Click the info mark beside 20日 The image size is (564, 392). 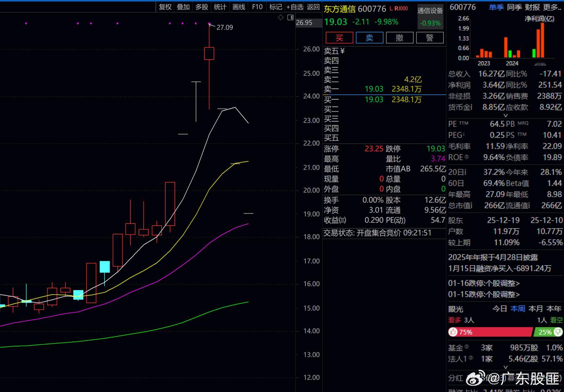click(x=465, y=172)
